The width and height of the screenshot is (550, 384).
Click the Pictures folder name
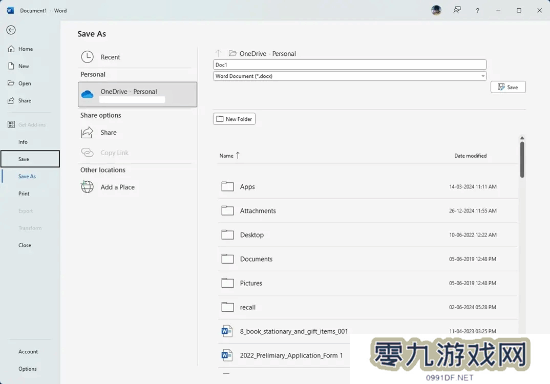[251, 283]
